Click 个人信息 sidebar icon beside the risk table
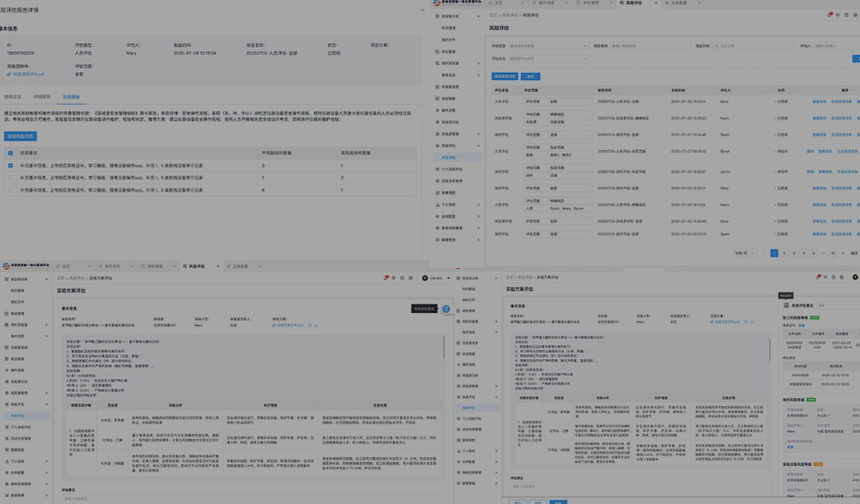This screenshot has height=504, width=860. point(437,203)
